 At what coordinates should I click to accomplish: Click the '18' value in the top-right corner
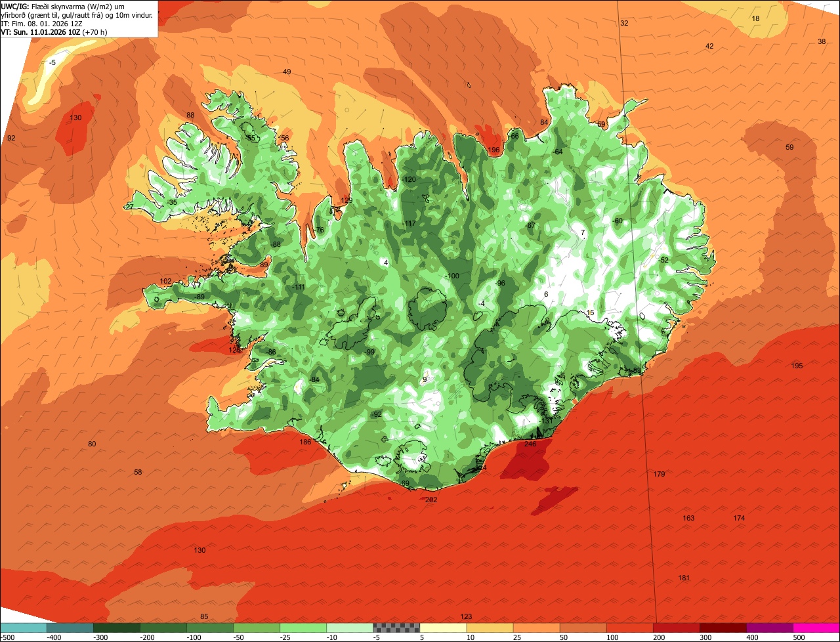pyautogui.click(x=755, y=19)
